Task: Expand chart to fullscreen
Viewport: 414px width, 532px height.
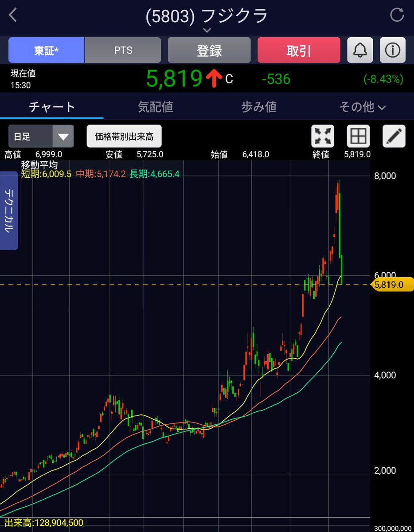Action: (x=323, y=136)
